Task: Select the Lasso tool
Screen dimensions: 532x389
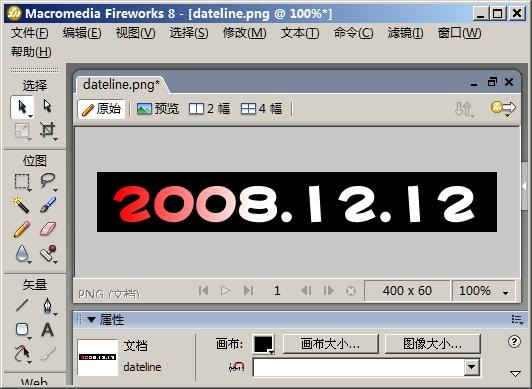Action: click(48, 181)
